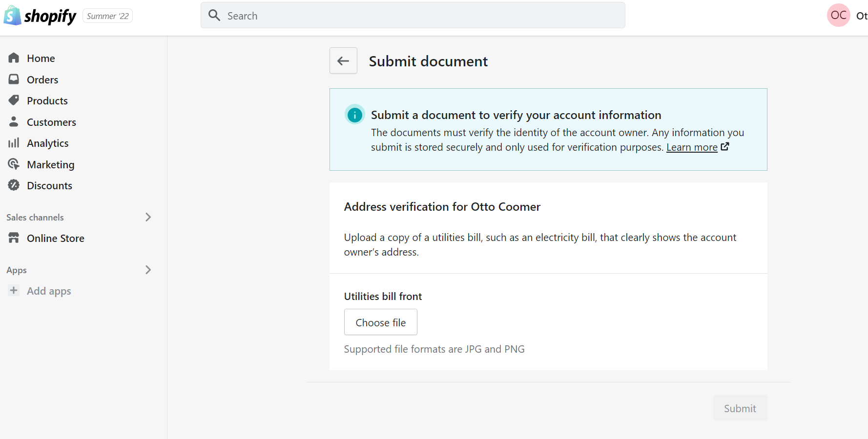Open the OC account avatar
Image resolution: width=868 pixels, height=439 pixels.
(838, 16)
